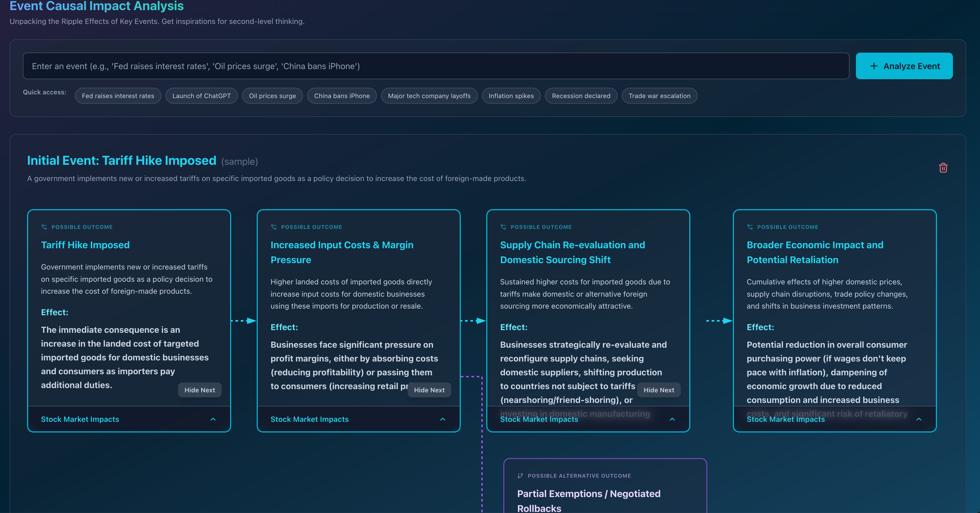Open Partial Exemptions / Negotiated Rollbacks card
Viewport: 980px width, 513px height.
tap(605, 495)
